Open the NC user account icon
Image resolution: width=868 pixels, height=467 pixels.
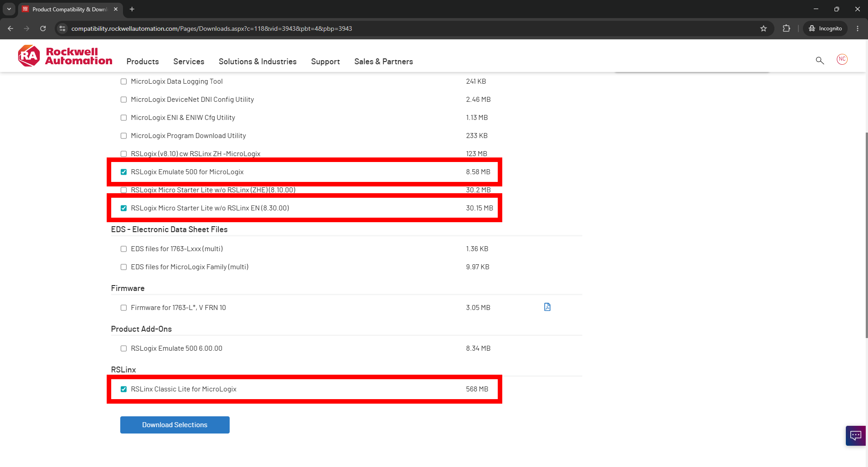pos(842,59)
